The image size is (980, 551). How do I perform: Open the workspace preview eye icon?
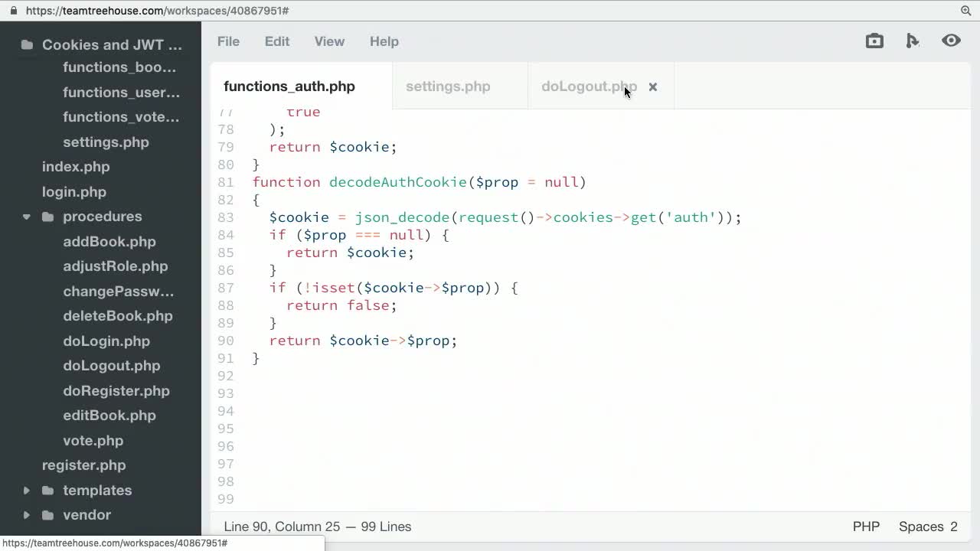[x=951, y=41]
